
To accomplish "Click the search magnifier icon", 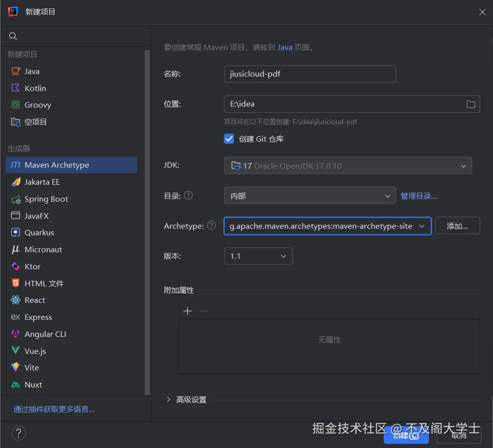I will (13, 36).
